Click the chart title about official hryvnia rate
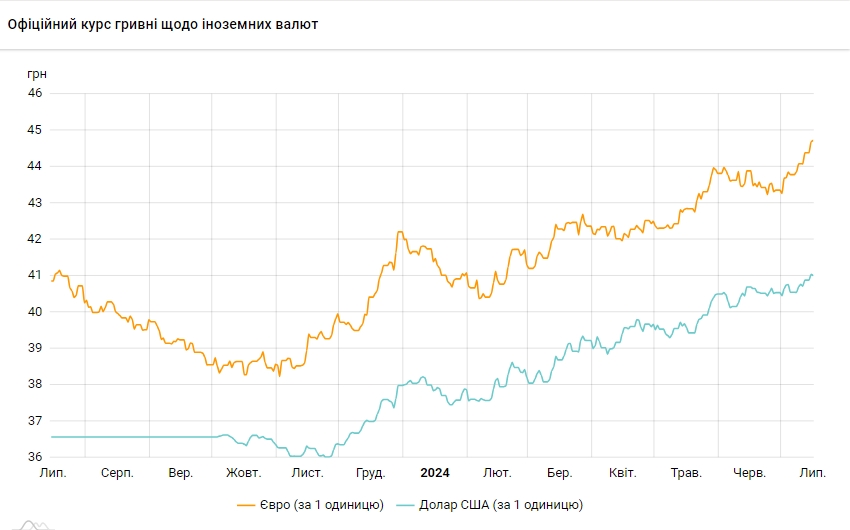The image size is (850, 530). click(x=163, y=24)
